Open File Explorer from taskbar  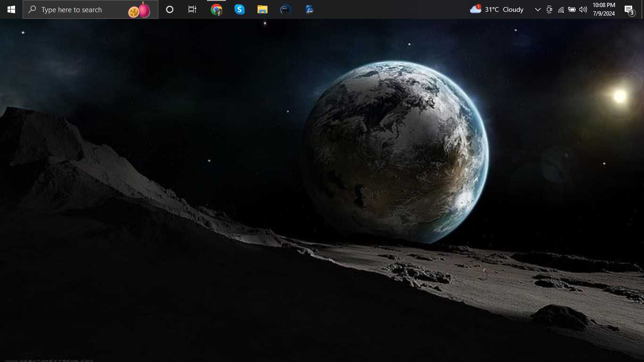(263, 9)
